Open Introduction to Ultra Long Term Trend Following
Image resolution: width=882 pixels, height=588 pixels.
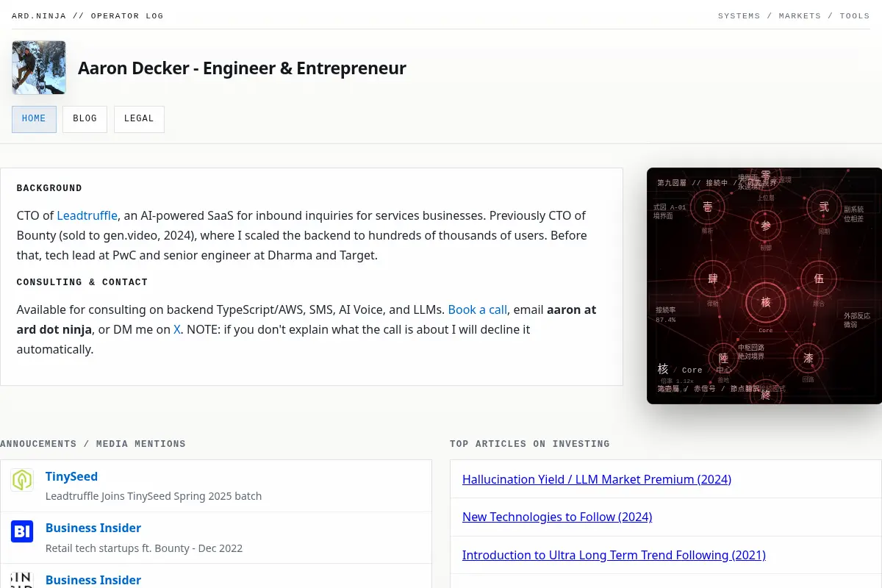coord(614,555)
